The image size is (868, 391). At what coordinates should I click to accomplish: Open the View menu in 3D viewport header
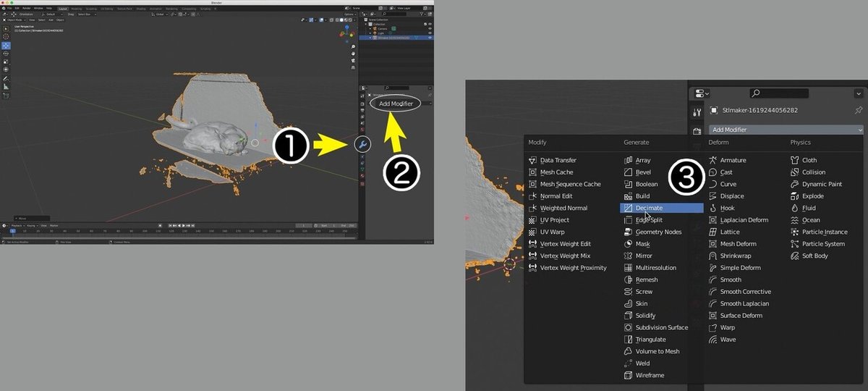(32, 20)
